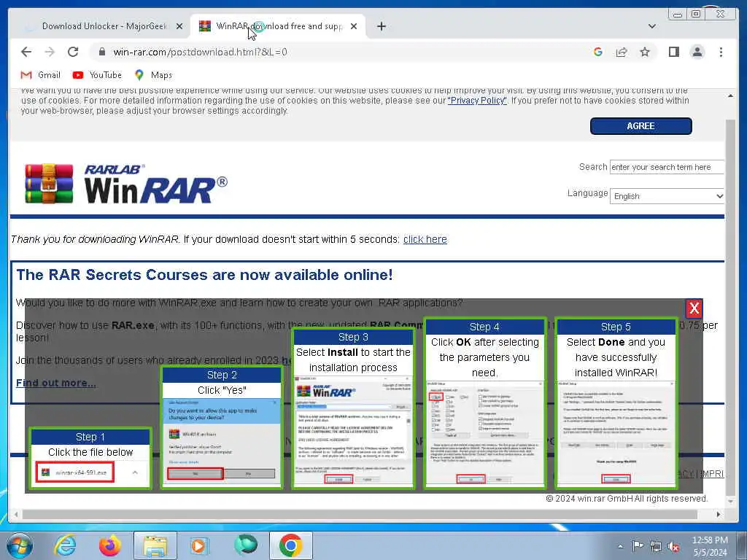Screen dimensions: 747x560
Task: Click the horizontal scrollbar left arrow
Action: 16,514
